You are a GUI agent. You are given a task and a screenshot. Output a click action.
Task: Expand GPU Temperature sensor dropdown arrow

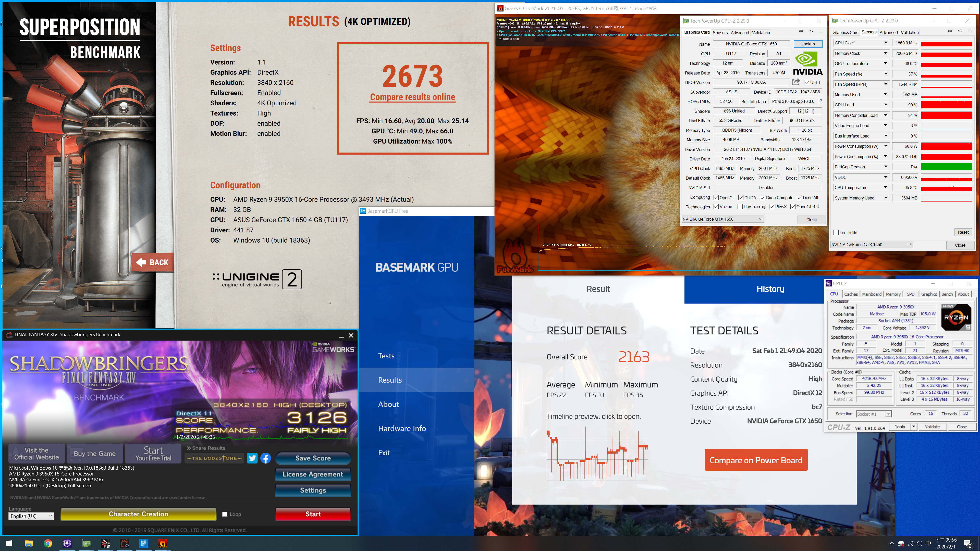tap(885, 64)
